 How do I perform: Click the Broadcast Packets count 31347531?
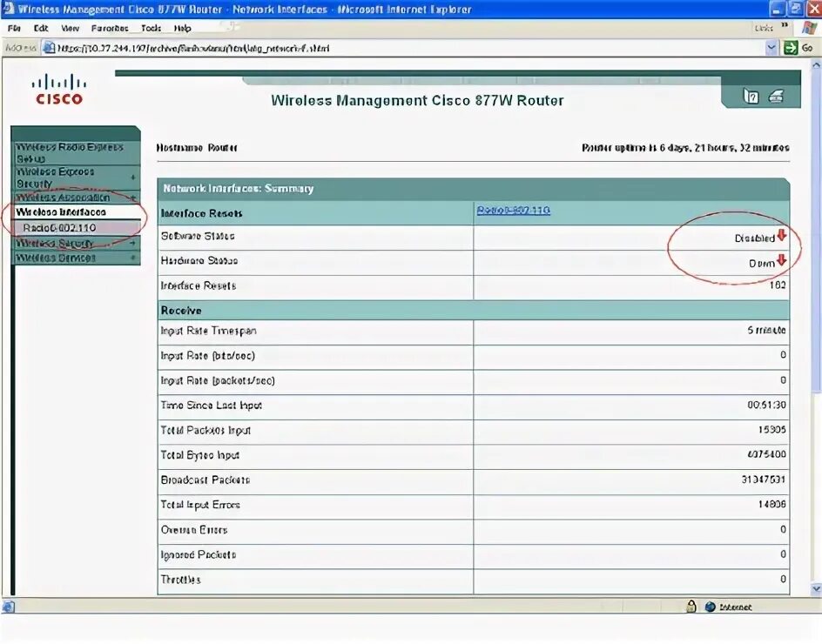764,479
